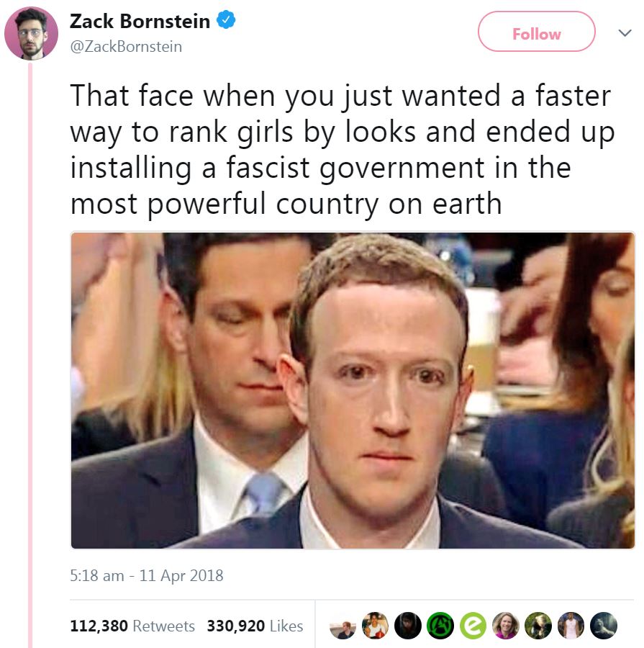Open the Zack Bornstein display name link
644x648 pixels.
click(140, 21)
